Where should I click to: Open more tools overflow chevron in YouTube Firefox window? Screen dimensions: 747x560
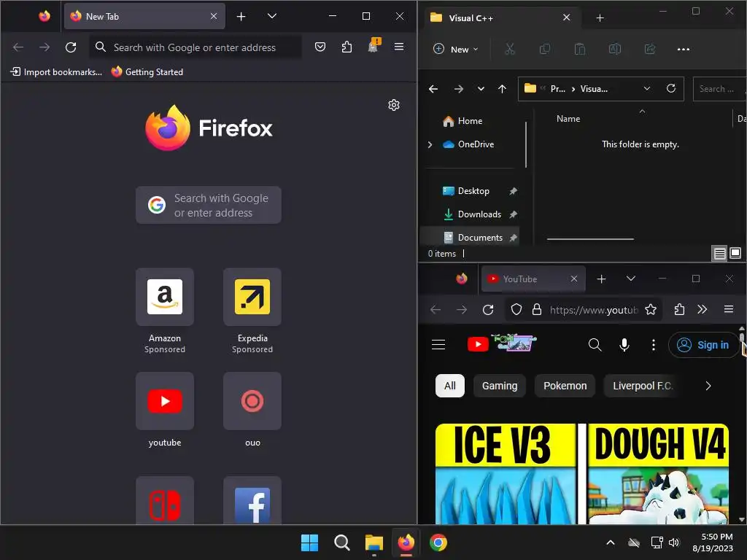click(703, 309)
